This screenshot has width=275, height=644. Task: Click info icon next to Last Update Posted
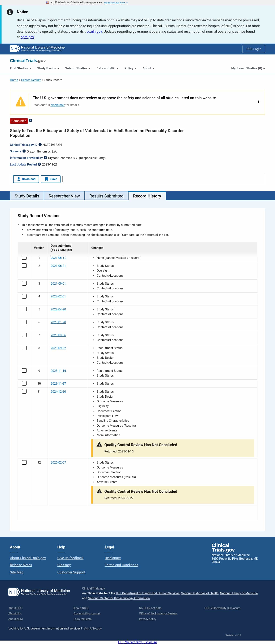39,164
